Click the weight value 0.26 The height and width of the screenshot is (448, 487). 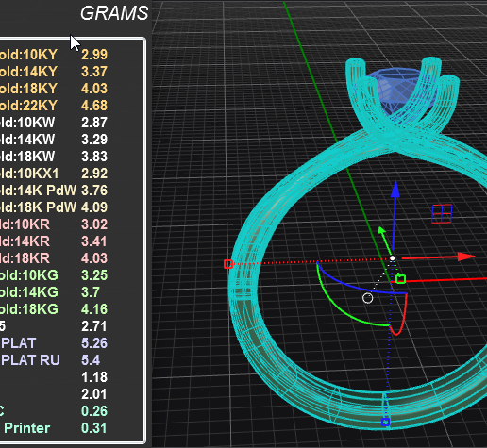click(94, 411)
